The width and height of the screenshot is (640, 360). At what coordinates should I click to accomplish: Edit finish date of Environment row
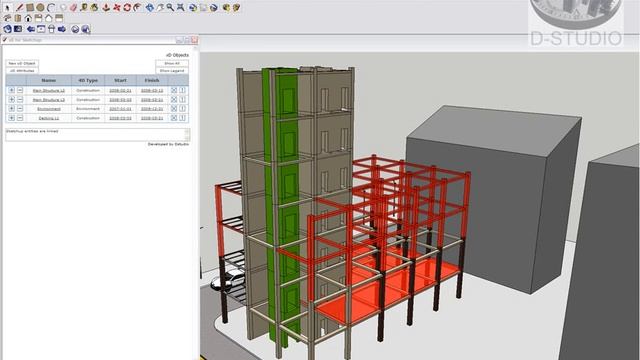tap(152, 109)
